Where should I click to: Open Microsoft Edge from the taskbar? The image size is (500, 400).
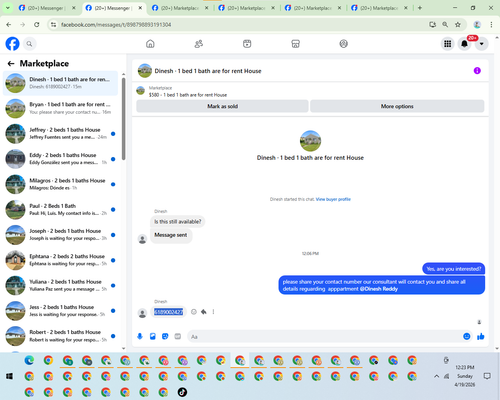29,360
